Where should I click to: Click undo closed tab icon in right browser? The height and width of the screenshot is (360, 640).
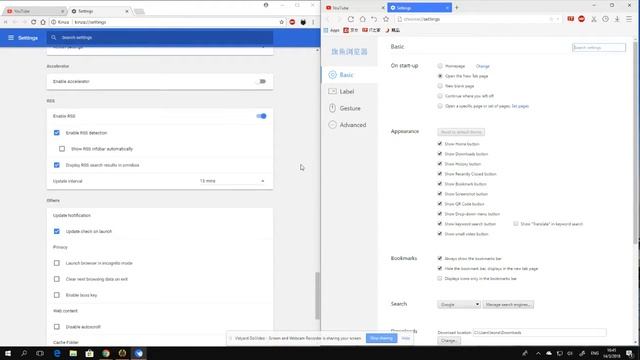(x=374, y=19)
